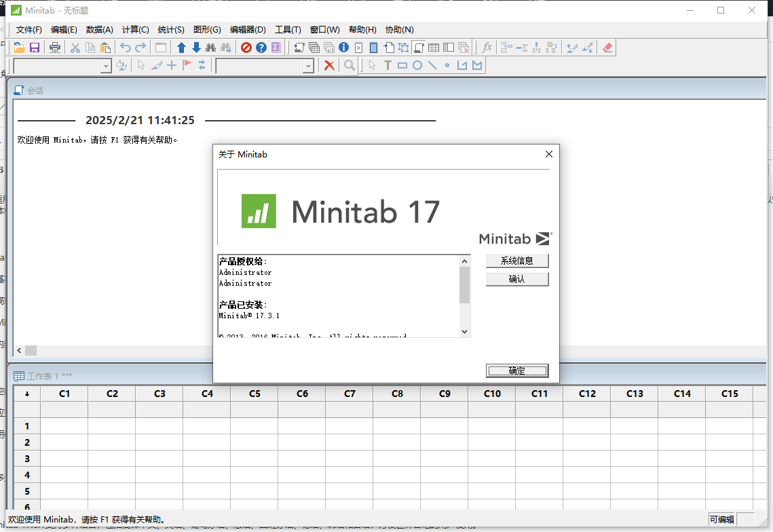Click the Paste clipboard icon
This screenshot has height=532, width=773.
[105, 47]
